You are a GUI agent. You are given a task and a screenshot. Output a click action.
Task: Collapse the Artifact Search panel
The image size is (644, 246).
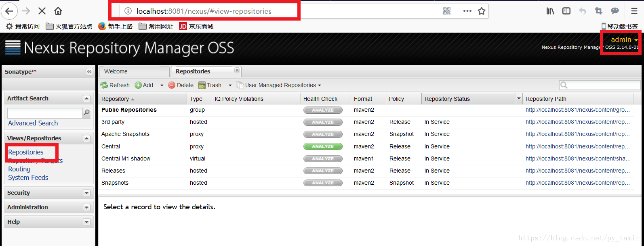coord(86,98)
